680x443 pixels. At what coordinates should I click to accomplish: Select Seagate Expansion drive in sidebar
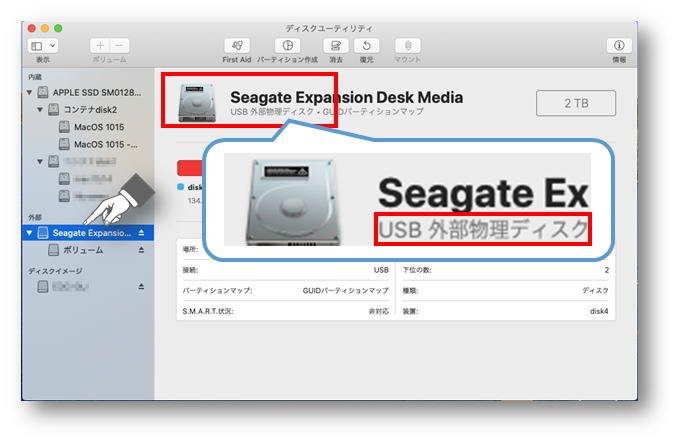click(88, 233)
